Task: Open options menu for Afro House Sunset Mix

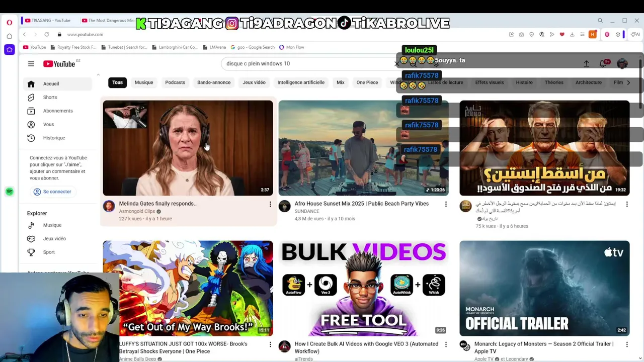Action: [446, 204]
